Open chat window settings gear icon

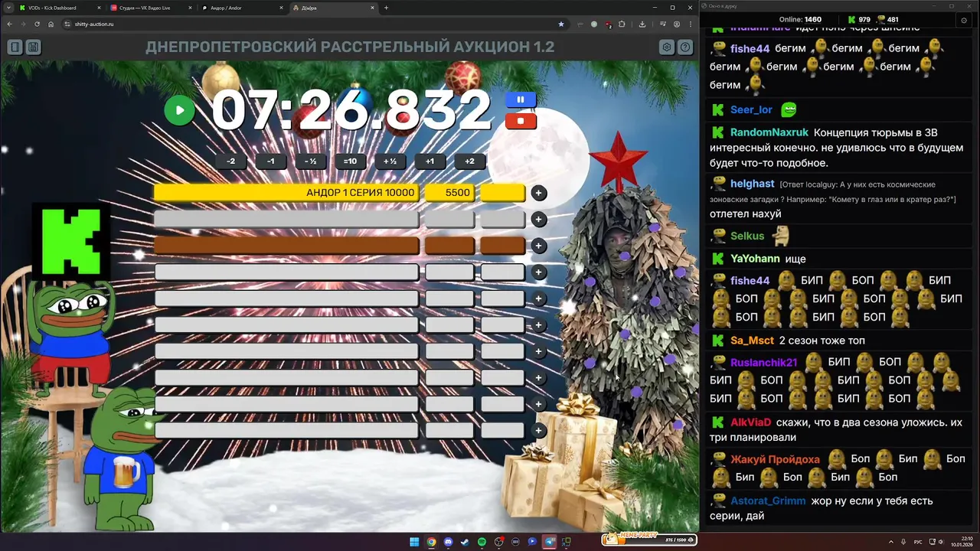[x=964, y=20]
